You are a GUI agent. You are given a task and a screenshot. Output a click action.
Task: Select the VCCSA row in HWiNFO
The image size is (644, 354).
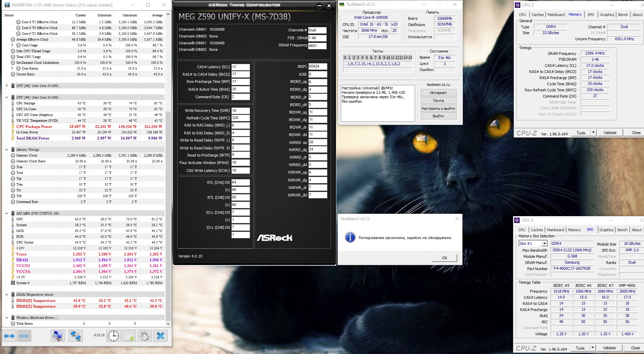point(83,271)
